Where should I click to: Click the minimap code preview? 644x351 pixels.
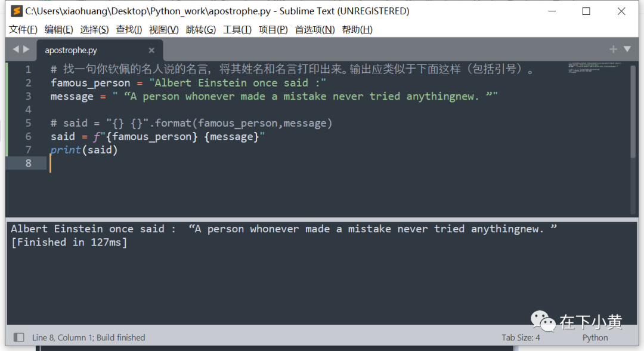[594, 67]
